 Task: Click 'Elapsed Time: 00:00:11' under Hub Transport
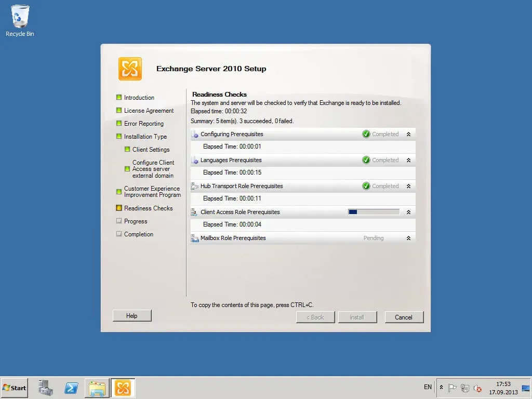pos(232,198)
